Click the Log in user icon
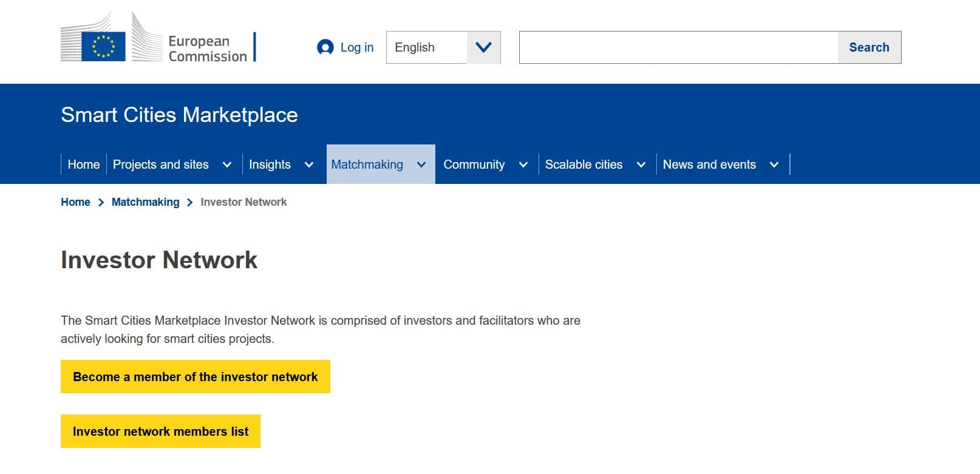 point(325,47)
